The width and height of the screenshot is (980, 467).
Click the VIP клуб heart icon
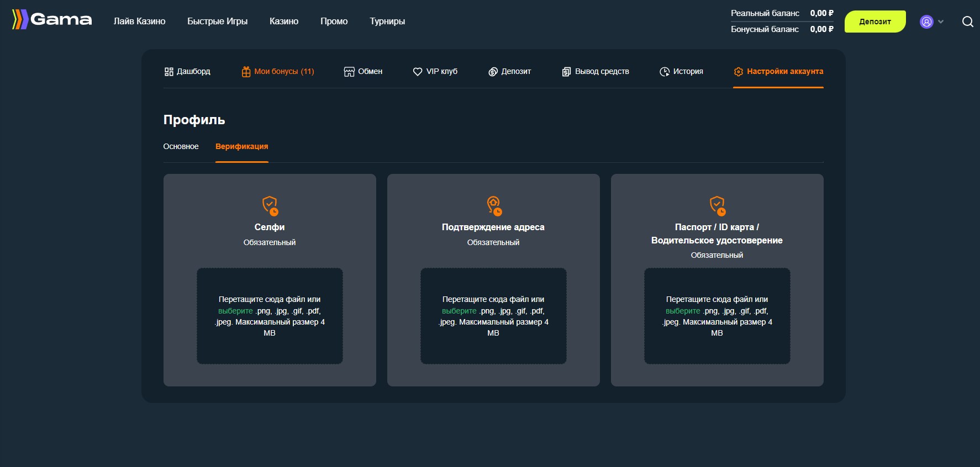coord(418,72)
